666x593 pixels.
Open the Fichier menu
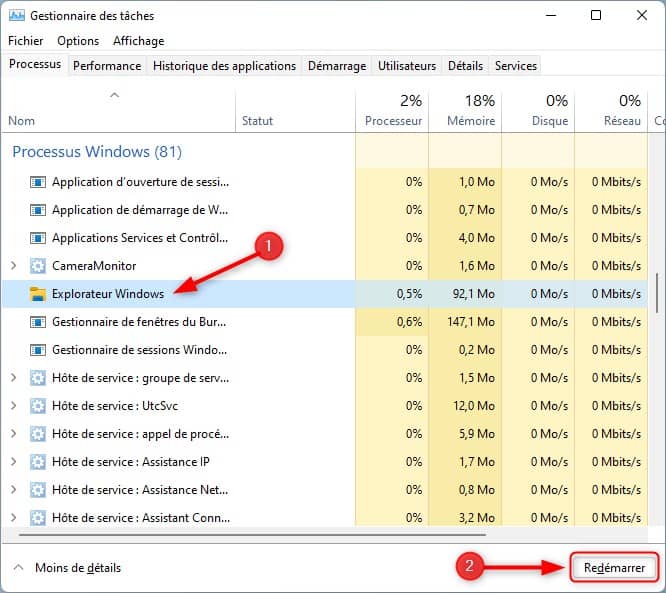coord(25,41)
